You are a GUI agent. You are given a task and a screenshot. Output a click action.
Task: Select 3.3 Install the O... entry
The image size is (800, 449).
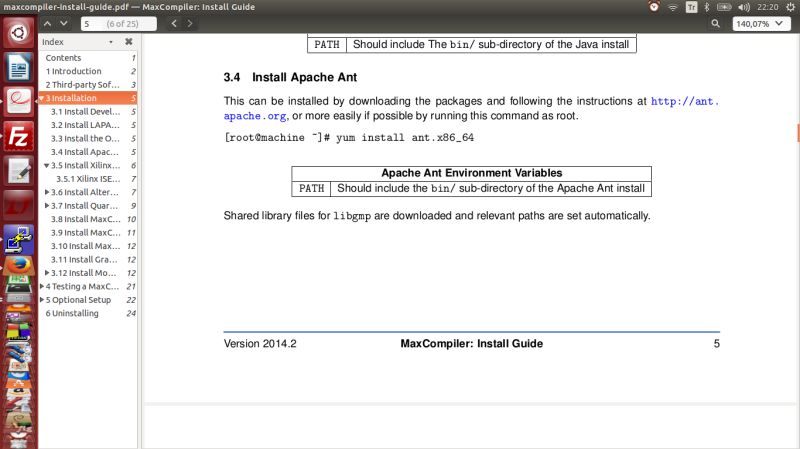pyautogui.click(x=88, y=139)
